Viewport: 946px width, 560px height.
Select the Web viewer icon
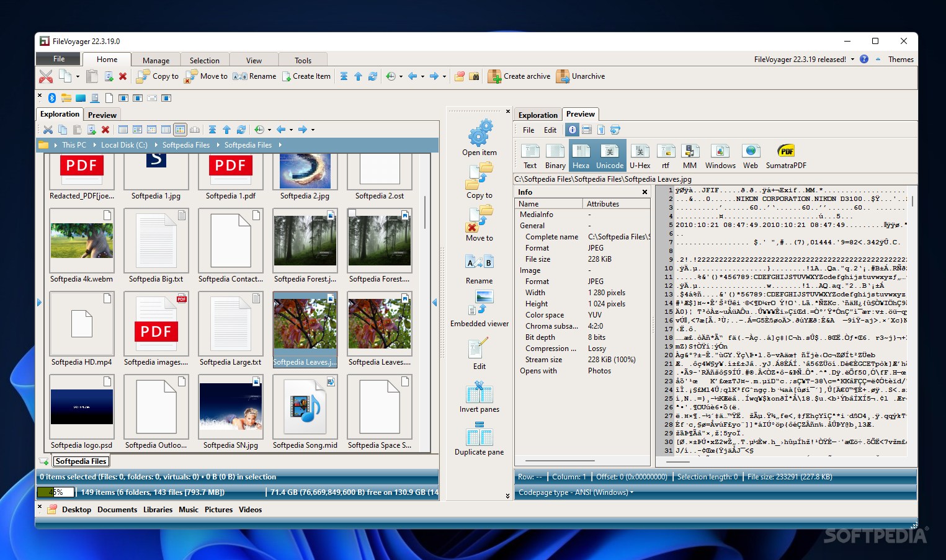[x=751, y=156]
